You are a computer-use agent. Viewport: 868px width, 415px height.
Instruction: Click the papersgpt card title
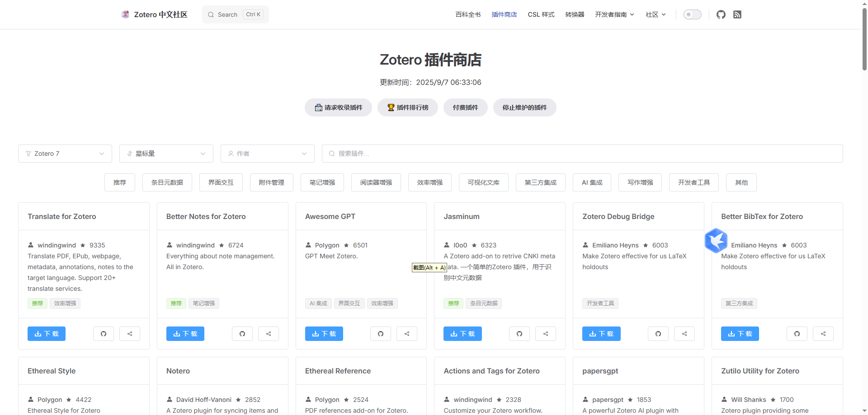click(600, 371)
